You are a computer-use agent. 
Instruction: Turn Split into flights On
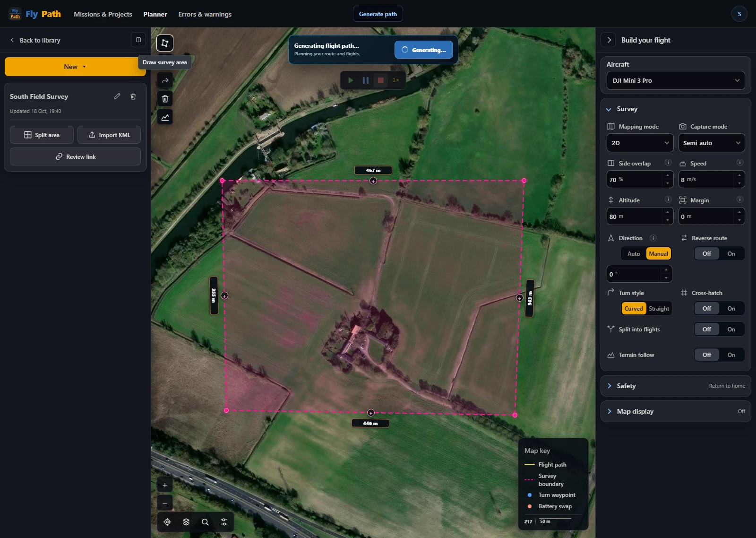click(x=731, y=330)
